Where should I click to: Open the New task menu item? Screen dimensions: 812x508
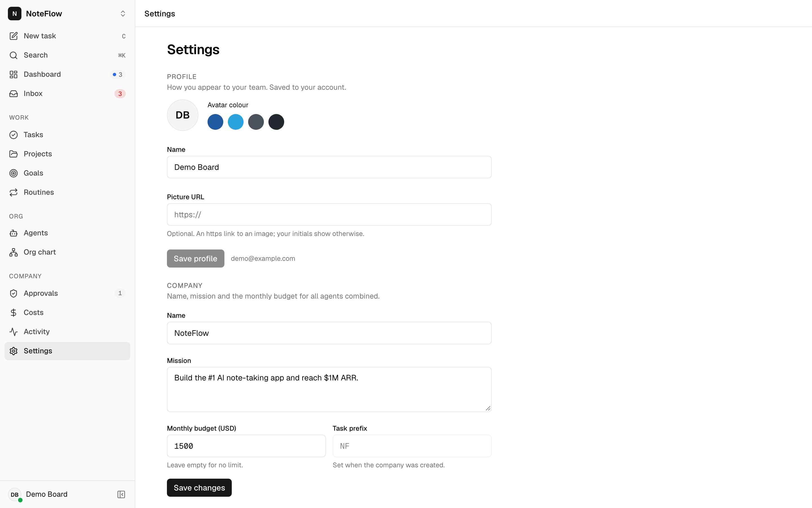click(x=67, y=36)
